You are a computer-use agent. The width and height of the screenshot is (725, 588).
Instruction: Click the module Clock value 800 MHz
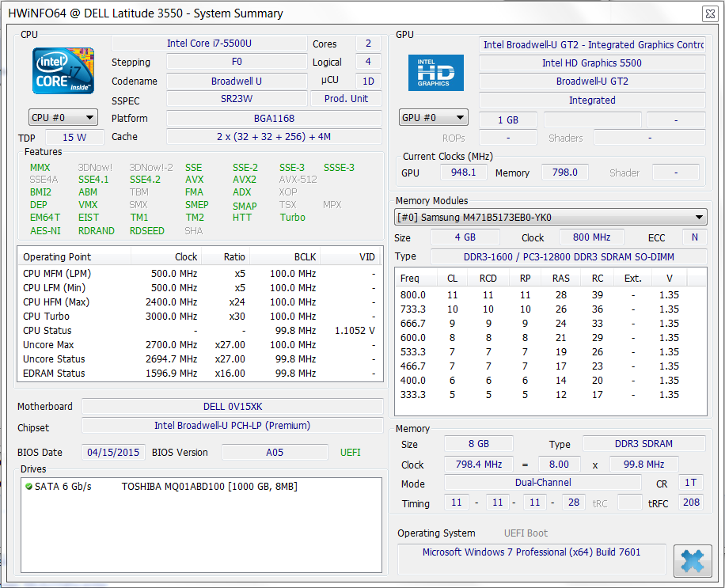coord(592,237)
